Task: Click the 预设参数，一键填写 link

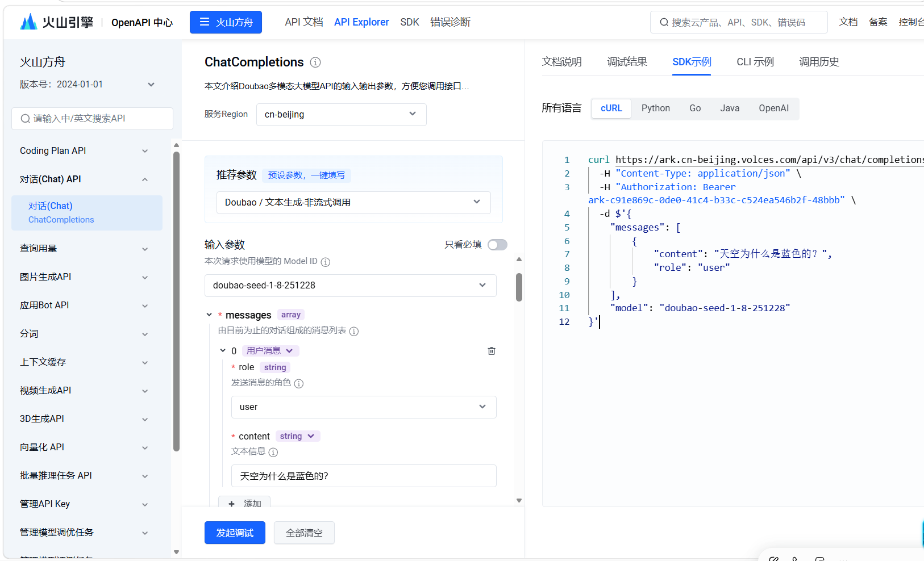Action: 306,175
